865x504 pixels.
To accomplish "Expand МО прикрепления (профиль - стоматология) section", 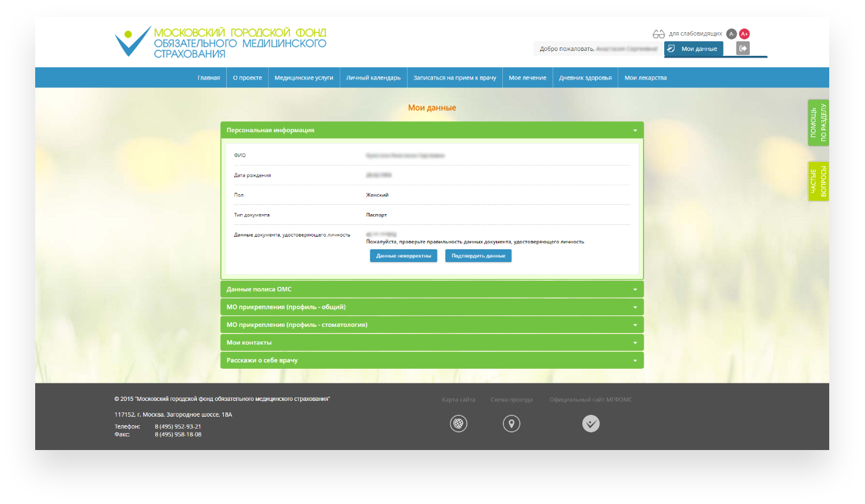I will pos(431,325).
